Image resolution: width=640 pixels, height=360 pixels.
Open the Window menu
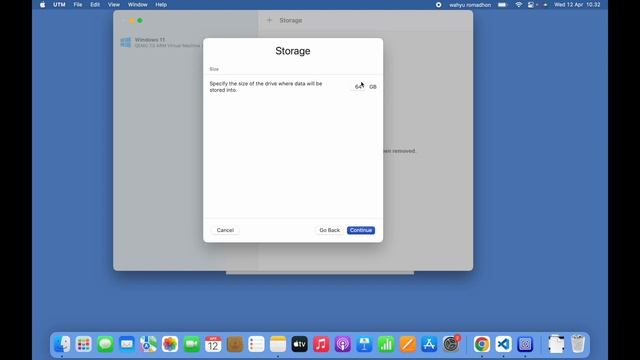(x=138, y=5)
